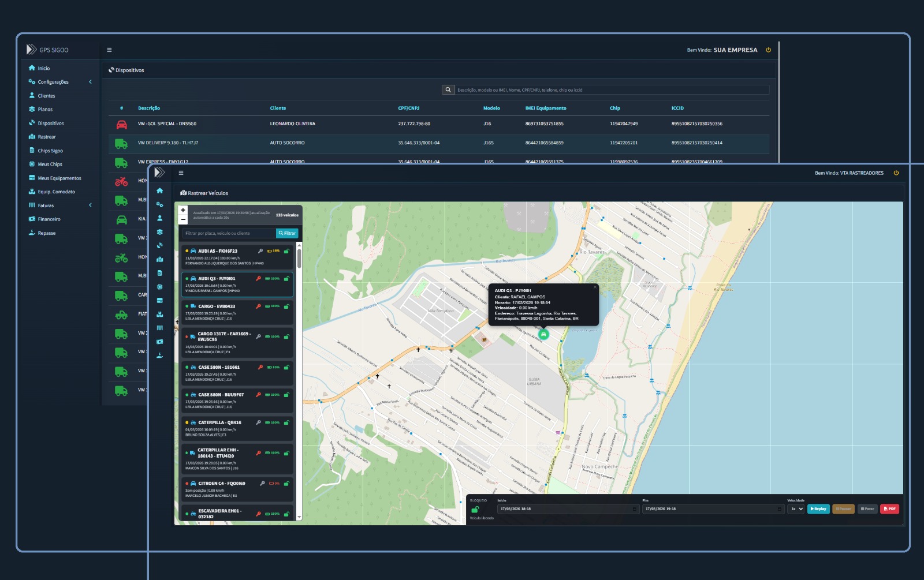This screenshot has height=580, width=924.
Task: Toggle lock for CARGO 1317E - EAR1669
Action: (x=286, y=336)
